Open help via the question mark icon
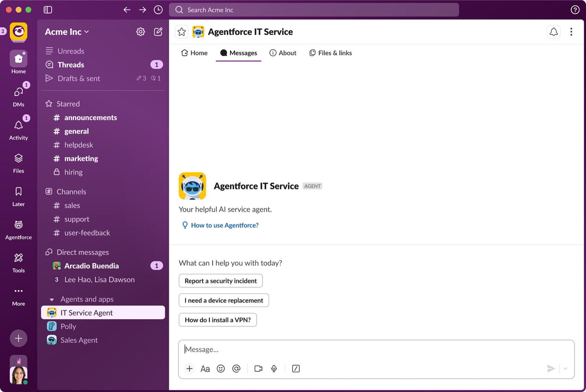 575,10
